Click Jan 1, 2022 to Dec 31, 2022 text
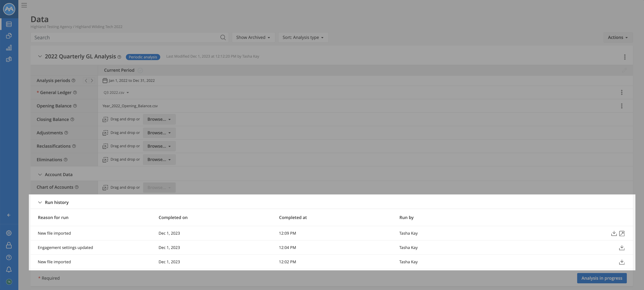Image resolution: width=644 pixels, height=290 pixels. [x=132, y=81]
